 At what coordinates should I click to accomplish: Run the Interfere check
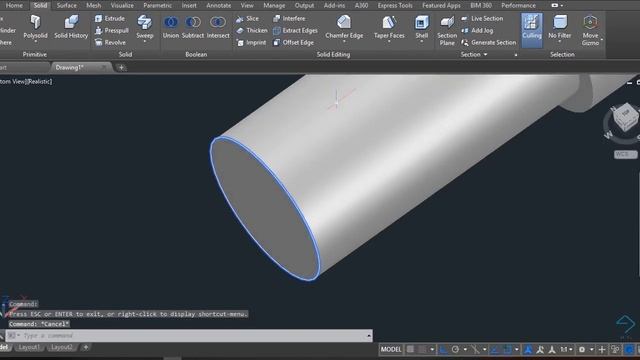pos(289,18)
